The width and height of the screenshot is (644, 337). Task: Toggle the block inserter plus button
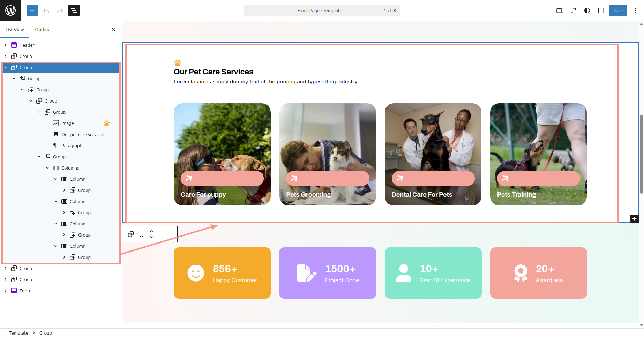click(x=32, y=10)
